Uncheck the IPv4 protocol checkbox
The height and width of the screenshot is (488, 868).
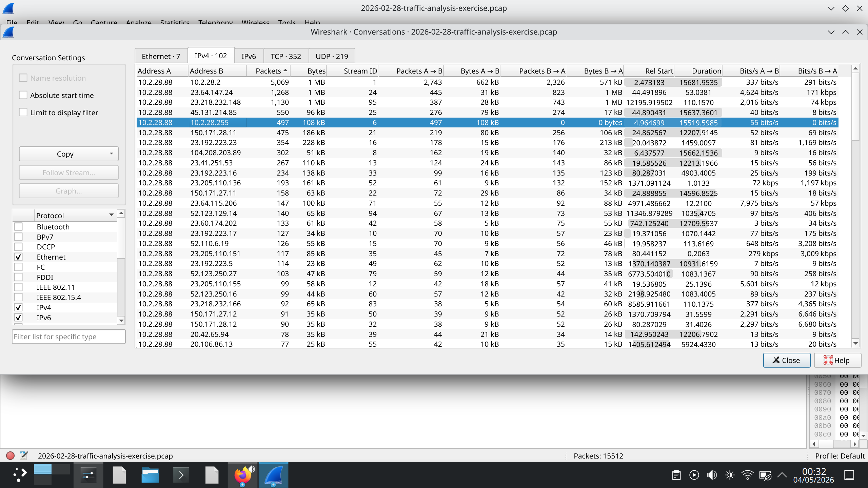coord(18,307)
